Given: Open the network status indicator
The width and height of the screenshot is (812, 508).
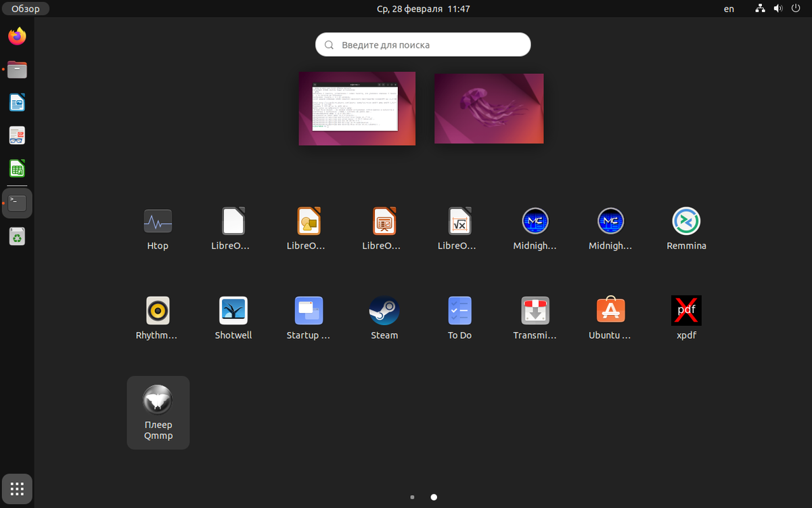Looking at the screenshot, I should point(761,9).
